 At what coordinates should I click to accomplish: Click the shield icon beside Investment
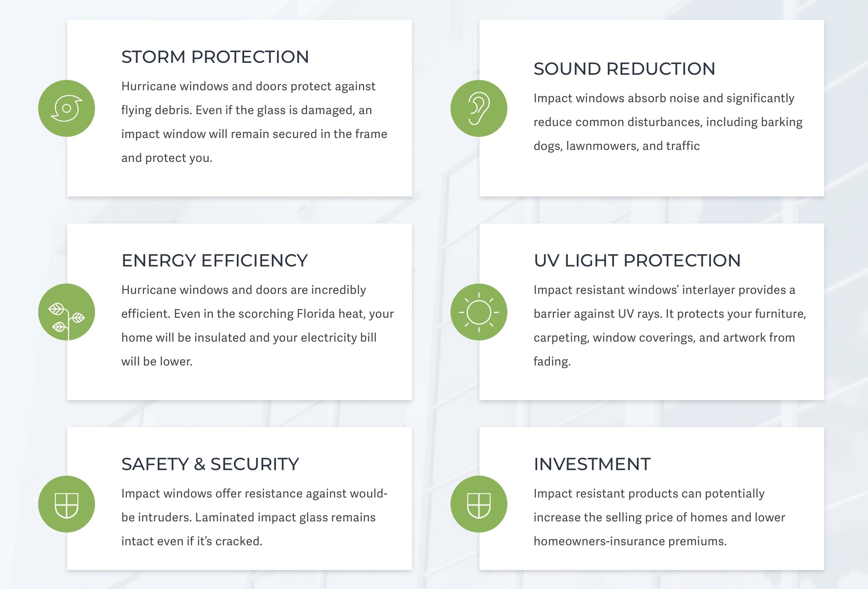point(479,504)
